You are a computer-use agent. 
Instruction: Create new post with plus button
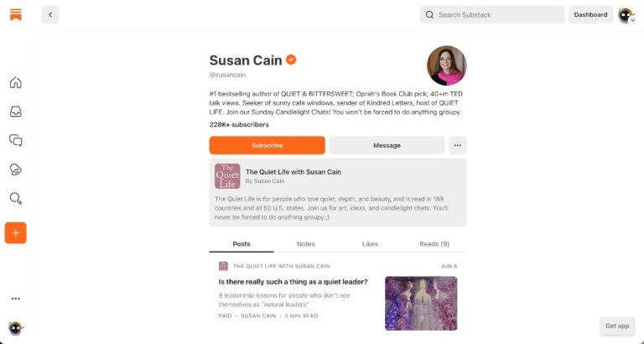[x=16, y=232]
